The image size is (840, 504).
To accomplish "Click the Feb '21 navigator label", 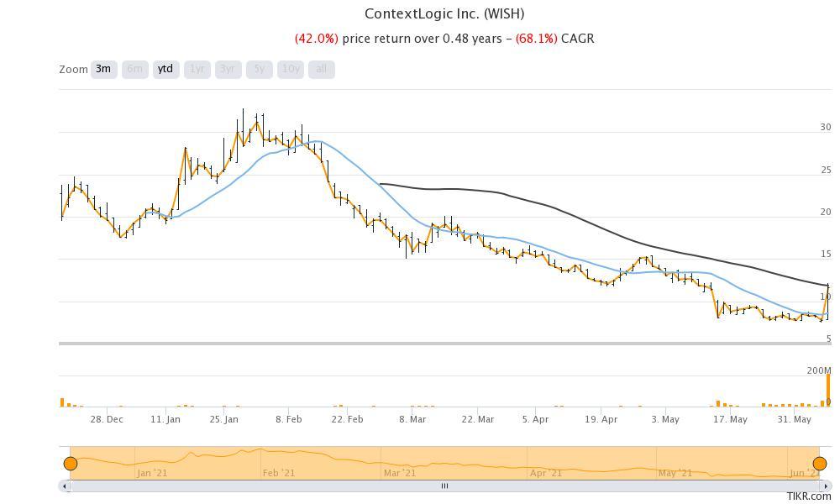I will [279, 473].
